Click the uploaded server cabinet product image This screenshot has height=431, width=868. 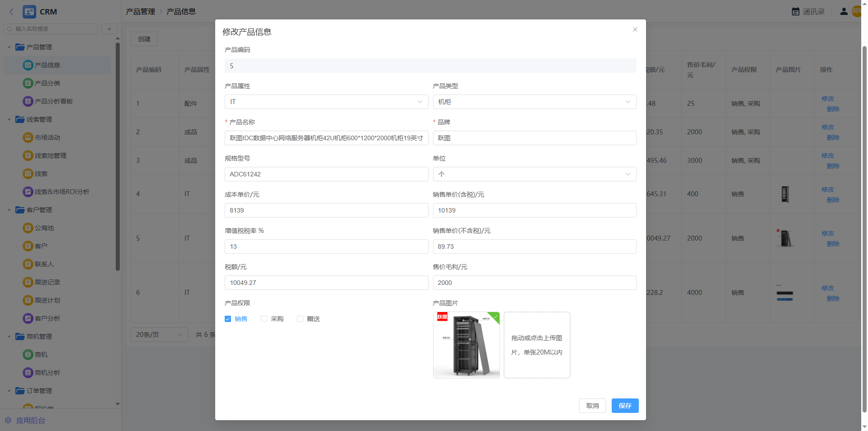[x=466, y=345]
